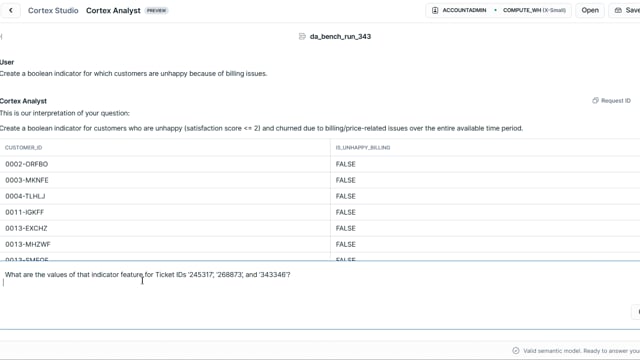This screenshot has width=640, height=360.
Task: Click the 'Valid semantic model' status text
Action: click(581, 351)
